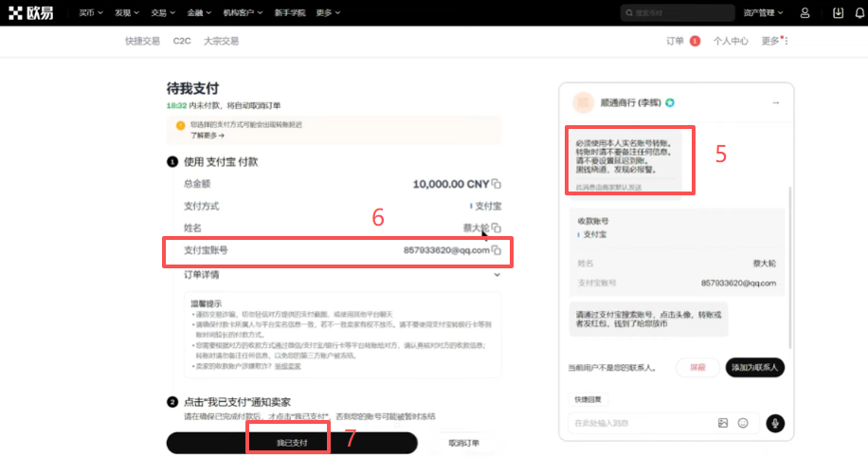Click the OKX 欧易 logo
Viewport: 868px width, 457px height.
(x=31, y=12)
